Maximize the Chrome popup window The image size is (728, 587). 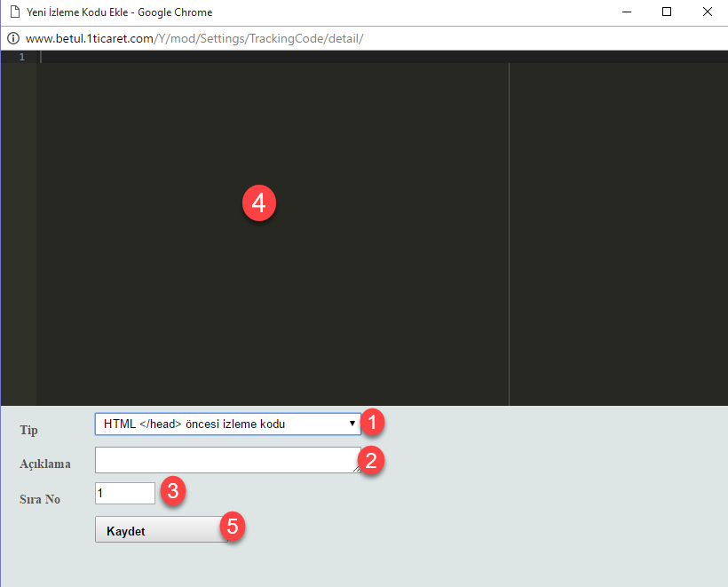tap(667, 12)
